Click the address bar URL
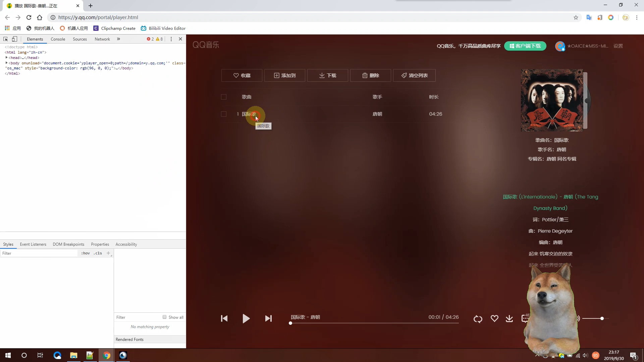 pyautogui.click(x=98, y=17)
